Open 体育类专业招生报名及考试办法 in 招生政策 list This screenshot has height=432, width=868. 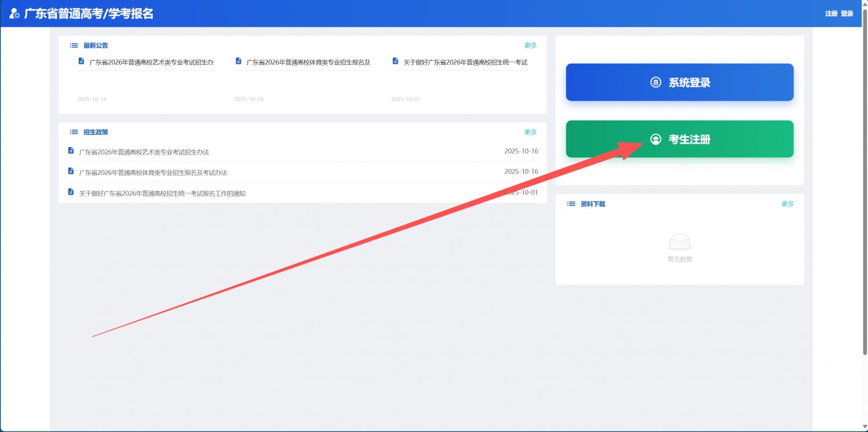point(153,173)
